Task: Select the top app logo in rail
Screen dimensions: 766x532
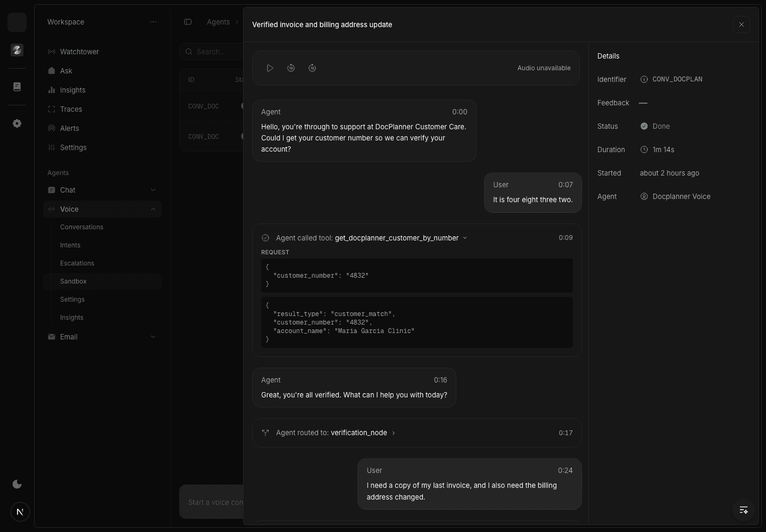Action: click(17, 22)
